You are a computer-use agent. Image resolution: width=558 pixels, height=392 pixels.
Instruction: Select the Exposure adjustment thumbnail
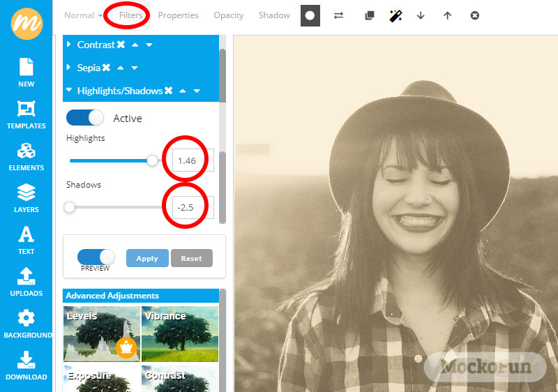102,379
